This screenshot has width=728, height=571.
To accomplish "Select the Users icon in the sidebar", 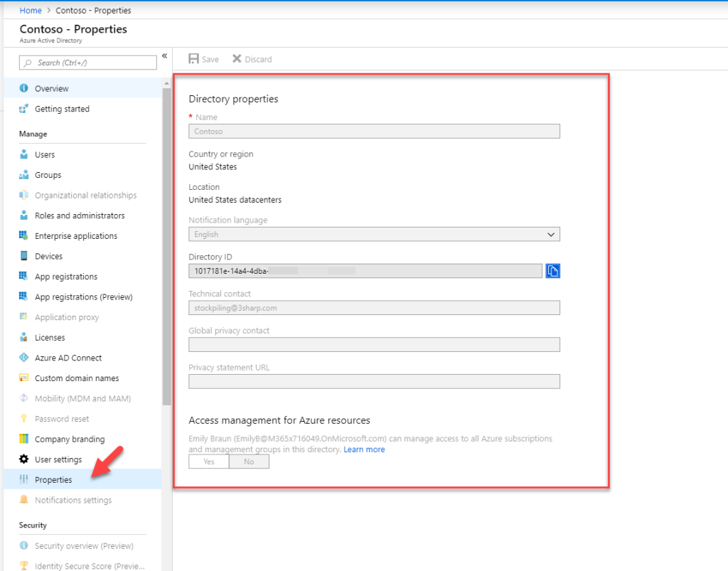I will coord(25,154).
